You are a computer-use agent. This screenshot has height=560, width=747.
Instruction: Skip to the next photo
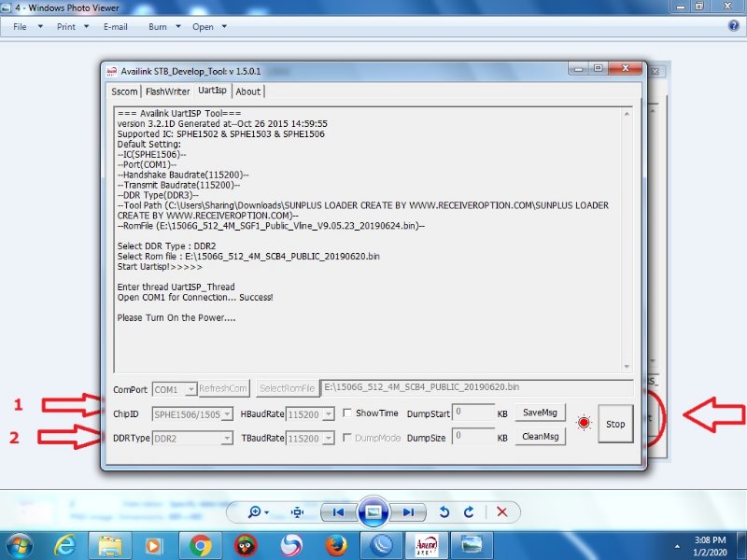pos(408,512)
